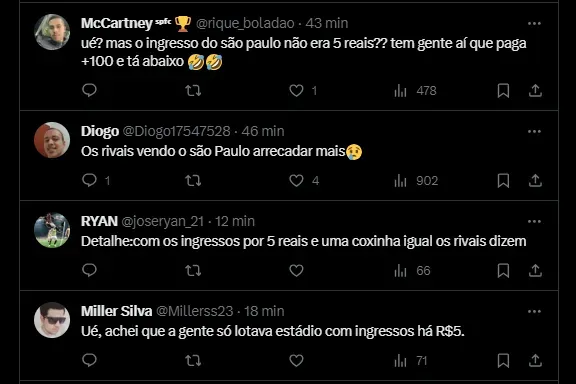
Task: Open more options for RYAN's tweet
Action: tap(534, 222)
